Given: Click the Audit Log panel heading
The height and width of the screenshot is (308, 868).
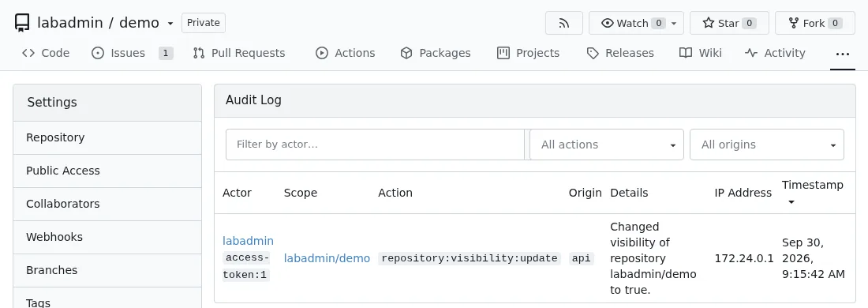Looking at the screenshot, I should tap(253, 100).
